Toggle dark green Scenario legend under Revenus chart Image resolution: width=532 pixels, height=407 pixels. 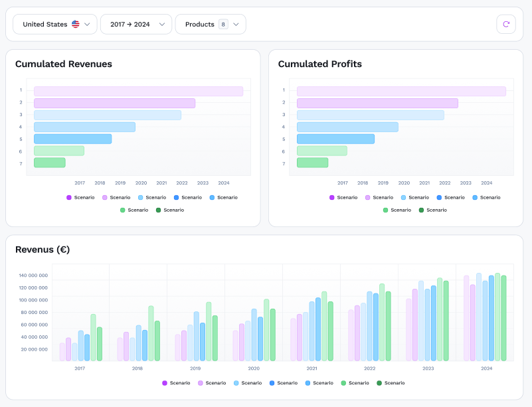pos(391,383)
